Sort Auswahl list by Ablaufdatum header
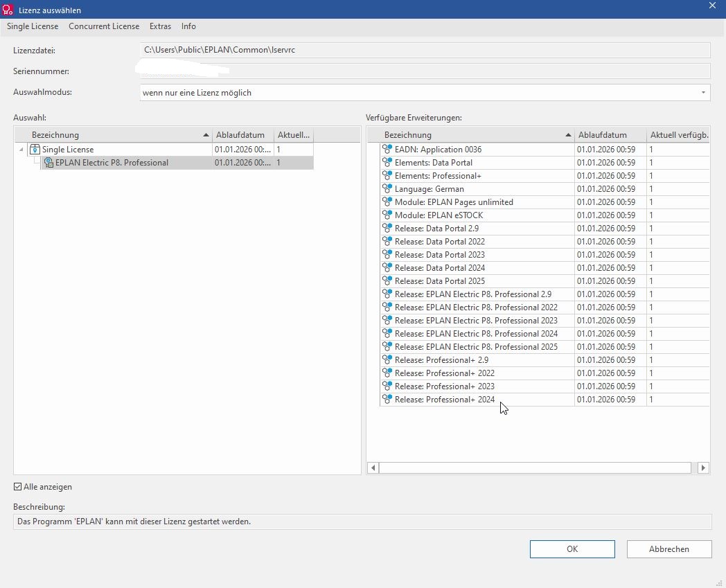726x588 pixels. [x=243, y=135]
